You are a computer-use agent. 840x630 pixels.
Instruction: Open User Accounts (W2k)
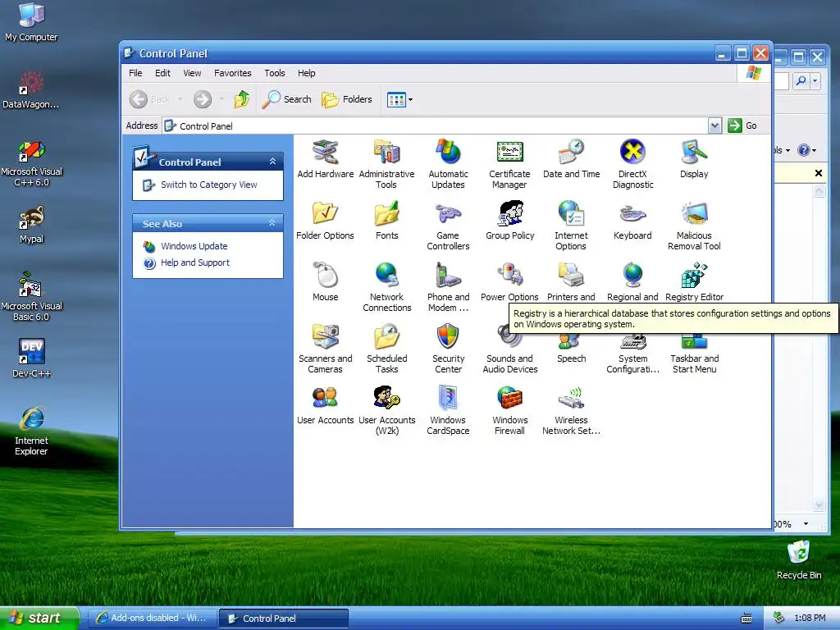click(x=387, y=410)
